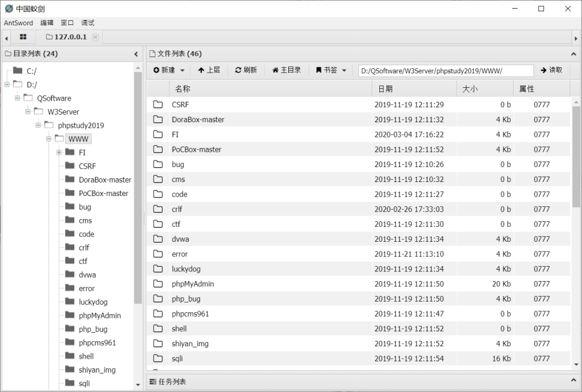Viewport: 582px width, 392px height.
Task: Expand the FI folder tree node
Action: (x=59, y=152)
